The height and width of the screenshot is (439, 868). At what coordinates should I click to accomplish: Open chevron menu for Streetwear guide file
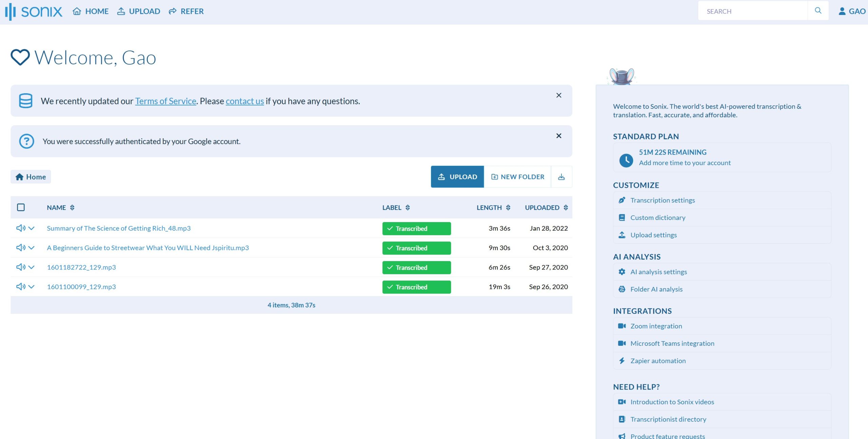tap(32, 248)
